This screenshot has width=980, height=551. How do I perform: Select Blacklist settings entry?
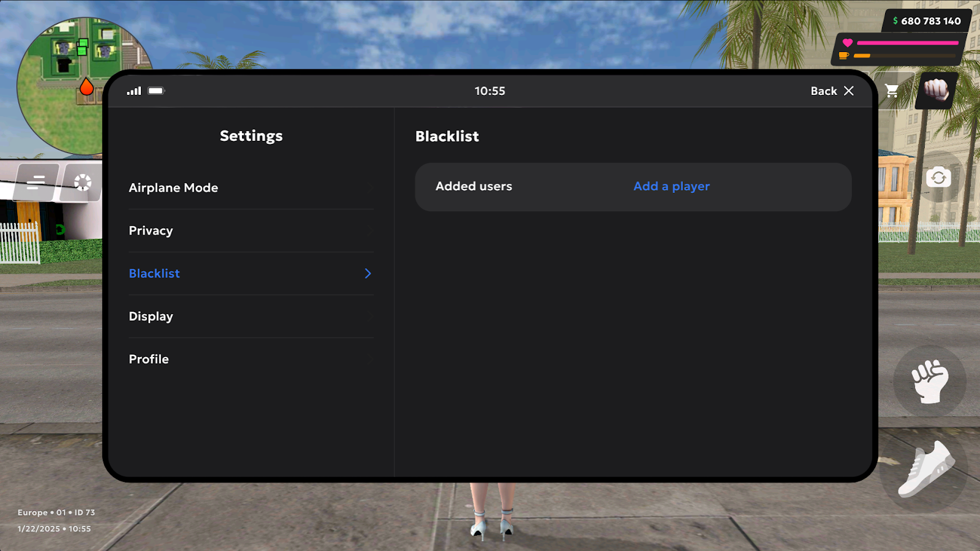tap(251, 274)
